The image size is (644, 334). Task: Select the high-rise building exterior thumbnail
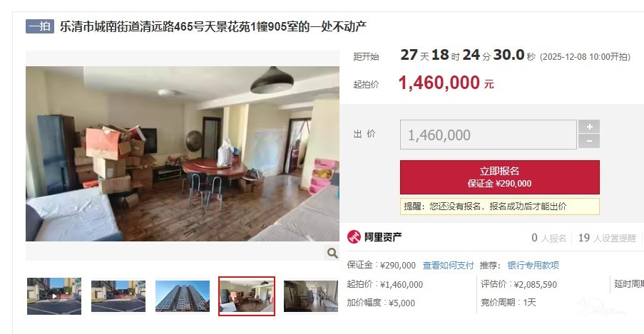tap(183, 296)
